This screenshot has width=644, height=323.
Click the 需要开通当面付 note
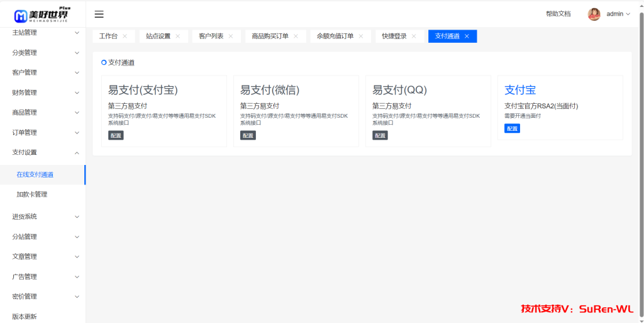523,116
